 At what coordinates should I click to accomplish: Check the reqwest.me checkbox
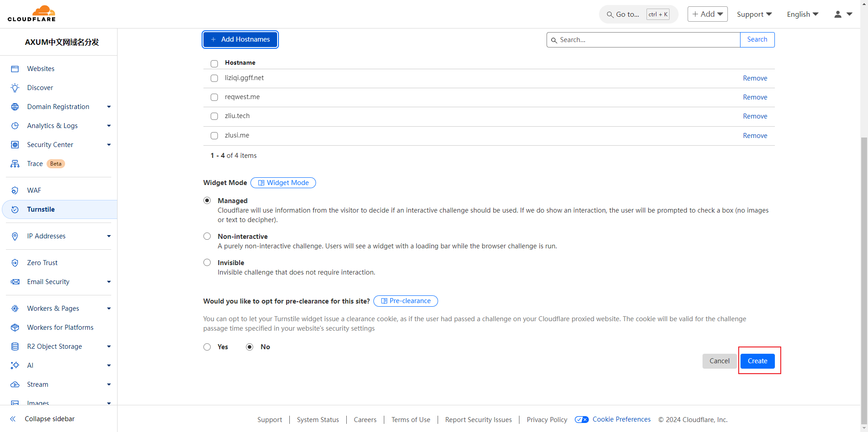click(214, 97)
